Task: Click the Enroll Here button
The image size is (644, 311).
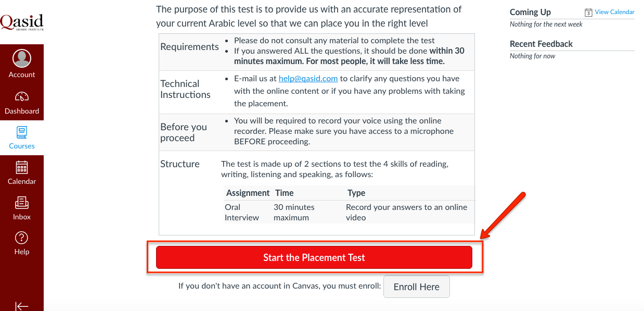Action: click(x=416, y=287)
